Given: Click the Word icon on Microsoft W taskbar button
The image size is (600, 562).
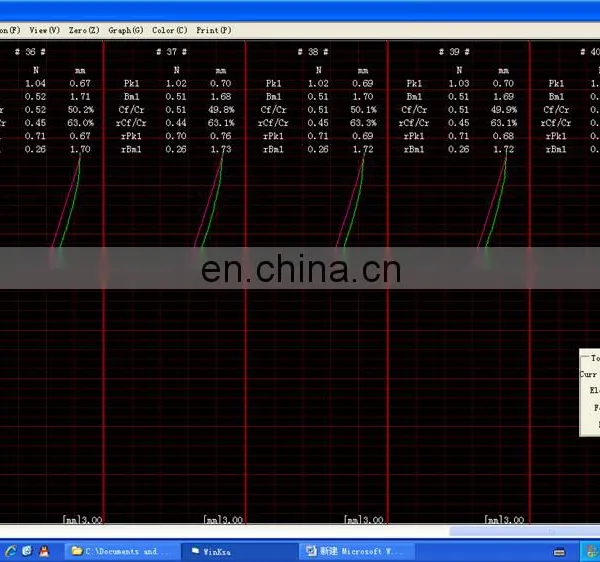Looking at the screenshot, I should 311,551.
